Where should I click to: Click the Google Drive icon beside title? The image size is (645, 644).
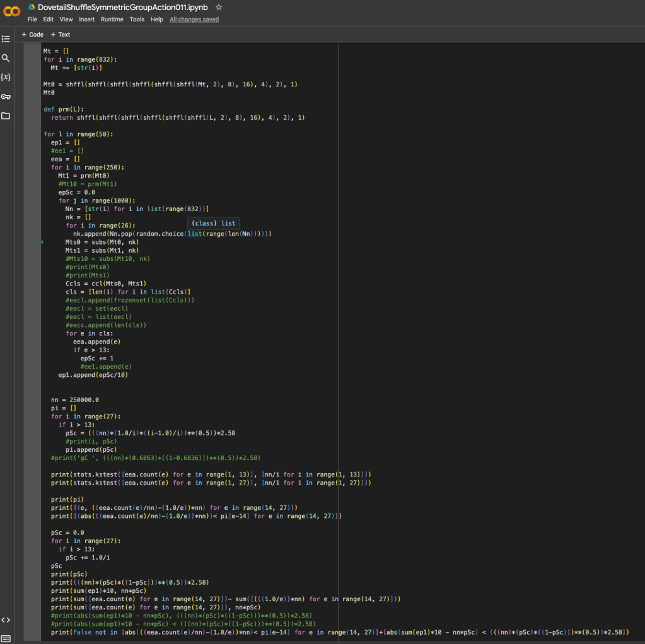tap(32, 7)
